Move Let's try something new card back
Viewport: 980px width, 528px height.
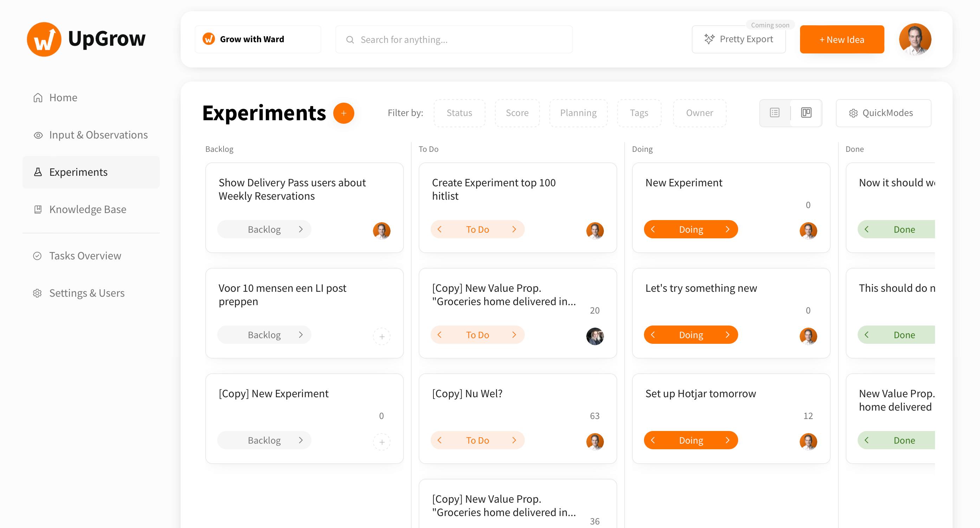pyautogui.click(x=653, y=334)
